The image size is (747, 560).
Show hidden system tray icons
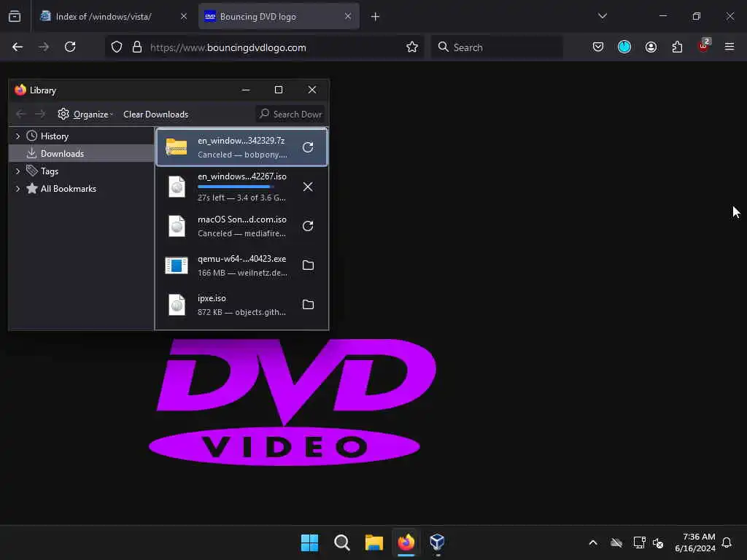[x=593, y=542]
